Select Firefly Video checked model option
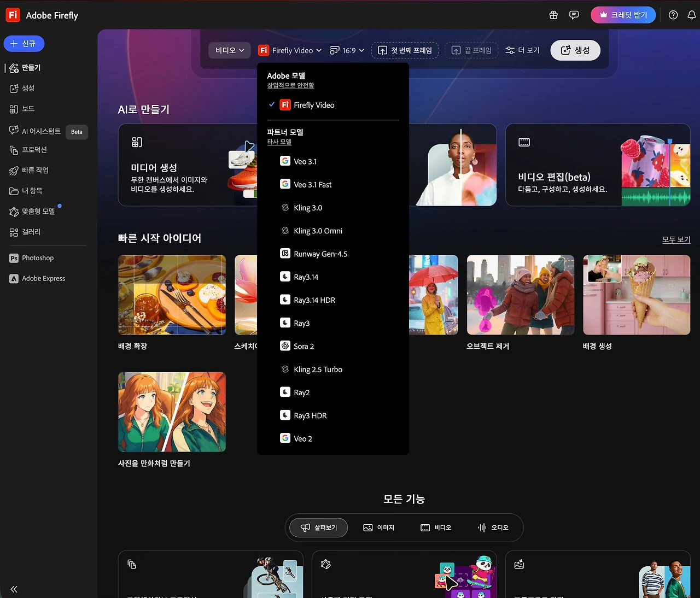The width and height of the screenshot is (700, 598). 333,105
